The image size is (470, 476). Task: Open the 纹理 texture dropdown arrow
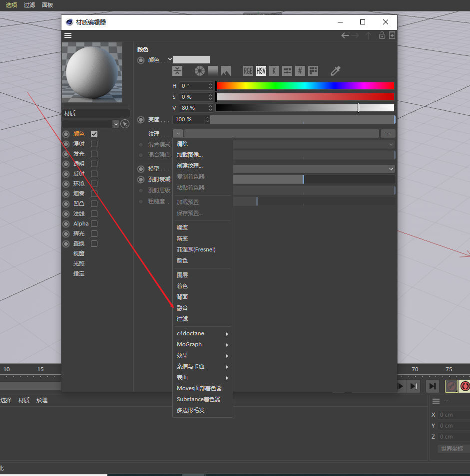click(x=178, y=134)
